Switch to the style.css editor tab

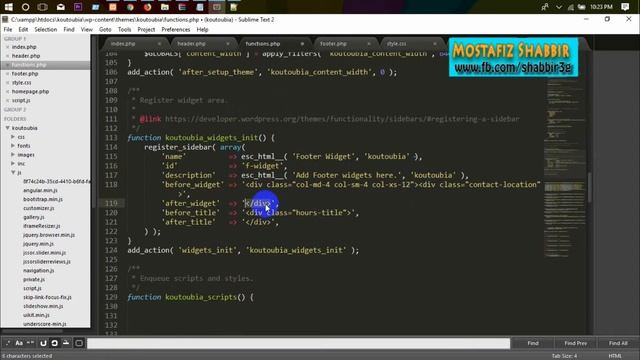(396, 44)
